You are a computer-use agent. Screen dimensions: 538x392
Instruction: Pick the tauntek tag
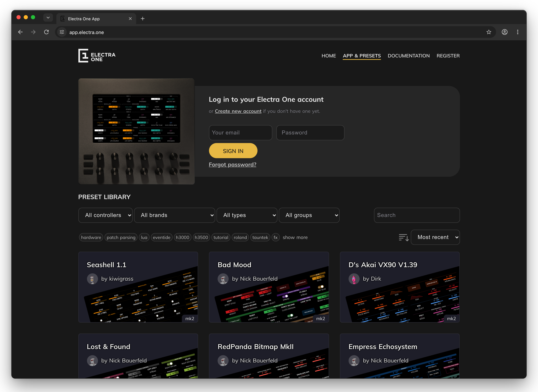[260, 237]
